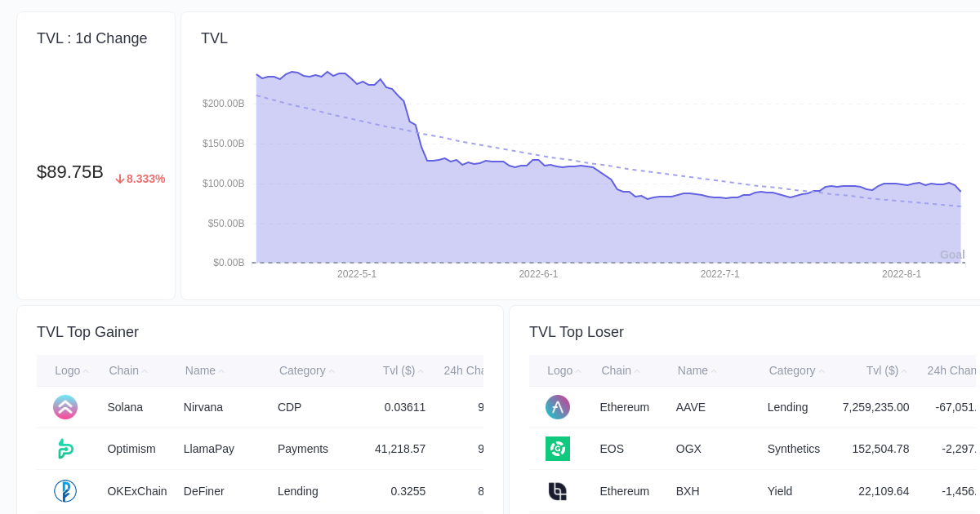
Task: Open the Category column sort arrow in Top Loser
Action: click(823, 370)
